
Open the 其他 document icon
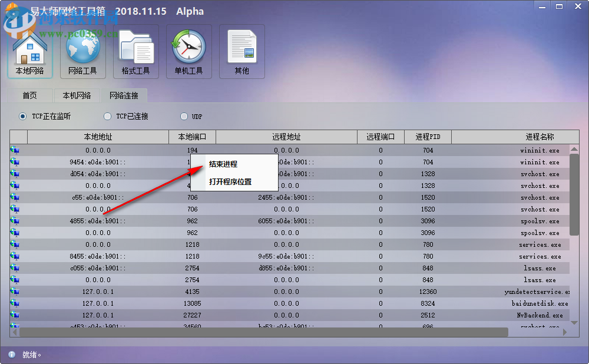(242, 52)
